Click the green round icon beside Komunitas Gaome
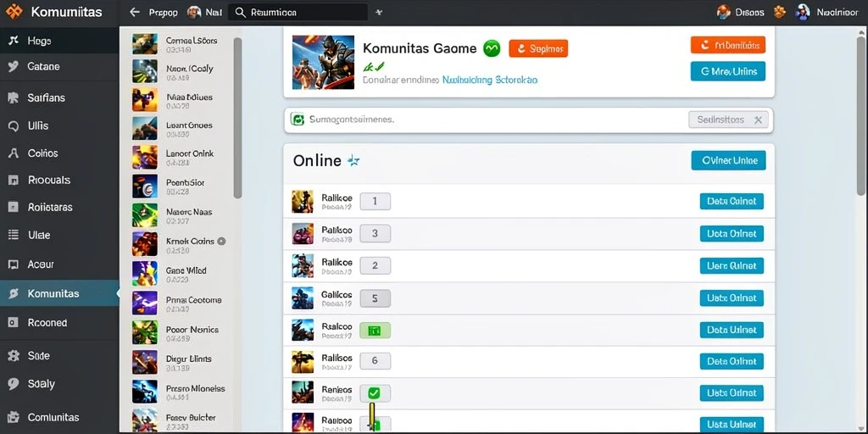Image resolution: width=868 pixels, height=434 pixels. click(x=492, y=48)
